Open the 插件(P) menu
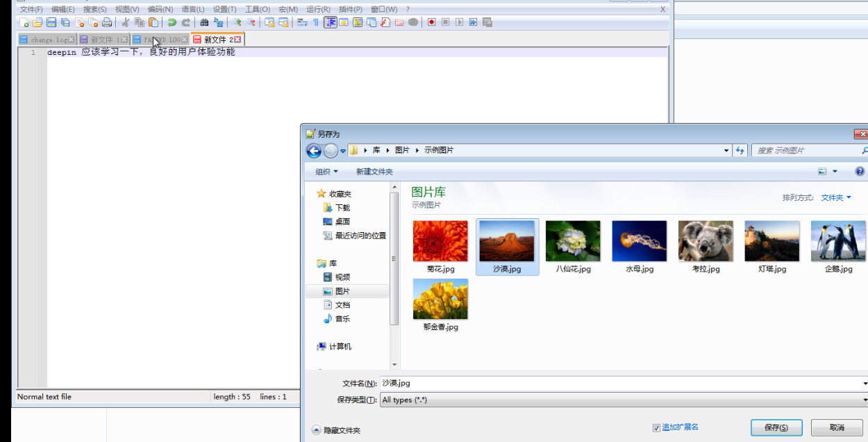Viewport: 868px width, 442px height. (351, 9)
